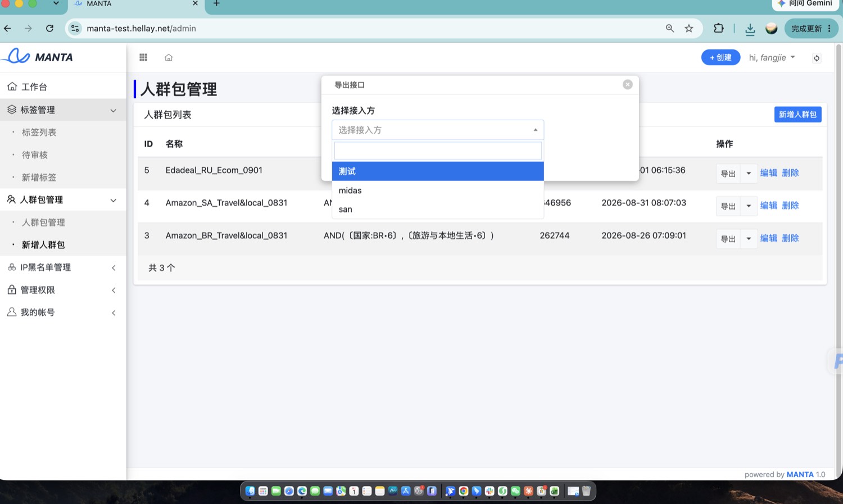Viewport: 843px width, 504px height.
Task: Open export dropdown arrow for Amazon_SA_Travel&local_0831 row
Action: coord(749,206)
